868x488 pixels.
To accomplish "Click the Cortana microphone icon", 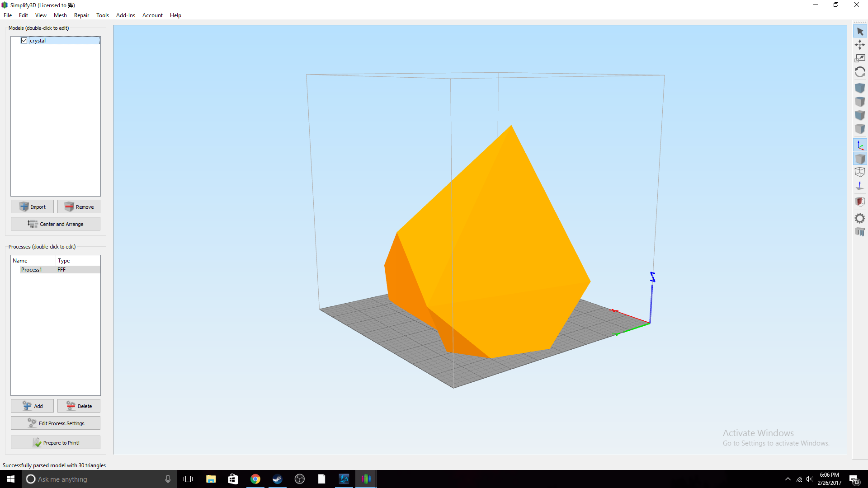I will pos(168,479).
